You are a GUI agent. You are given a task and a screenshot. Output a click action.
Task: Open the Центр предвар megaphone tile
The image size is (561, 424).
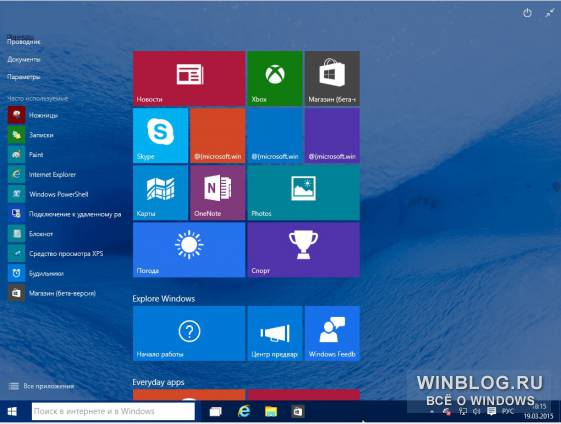point(275,333)
